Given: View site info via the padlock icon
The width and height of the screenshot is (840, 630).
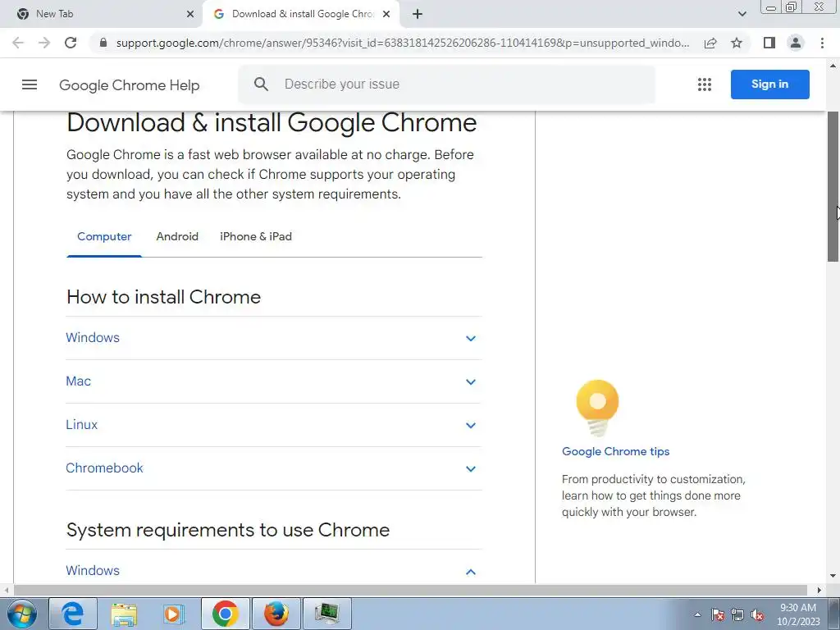Looking at the screenshot, I should tap(103, 43).
